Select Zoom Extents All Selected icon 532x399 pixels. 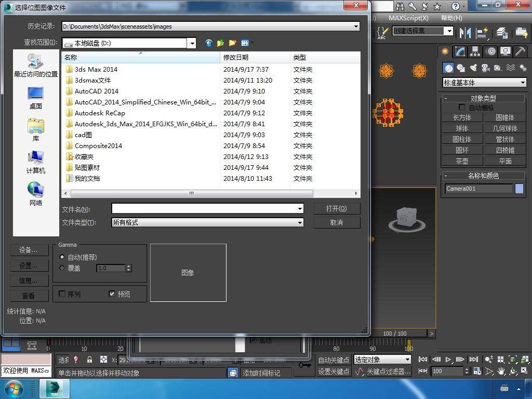(525, 360)
